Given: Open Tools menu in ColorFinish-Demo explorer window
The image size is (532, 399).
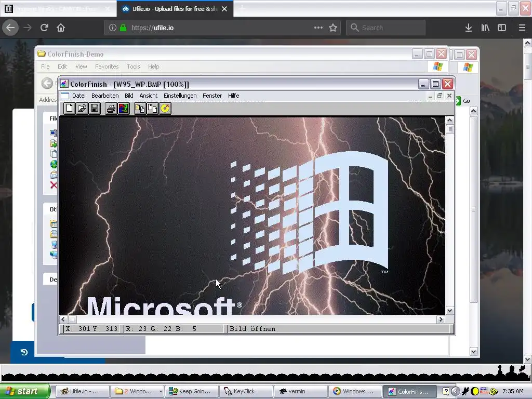Looking at the screenshot, I should [x=134, y=66].
